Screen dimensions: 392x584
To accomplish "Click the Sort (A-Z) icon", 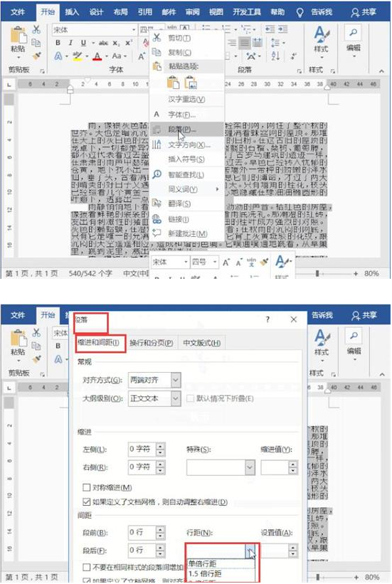I will click(x=275, y=56).
